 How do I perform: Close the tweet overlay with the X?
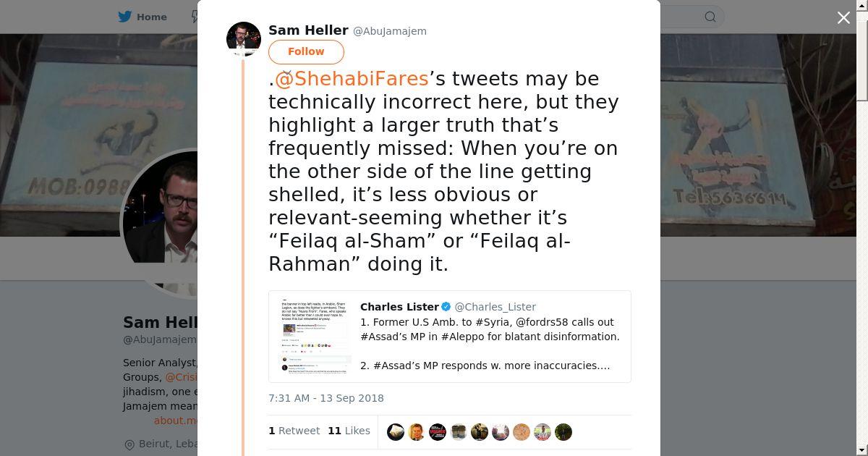tap(843, 18)
